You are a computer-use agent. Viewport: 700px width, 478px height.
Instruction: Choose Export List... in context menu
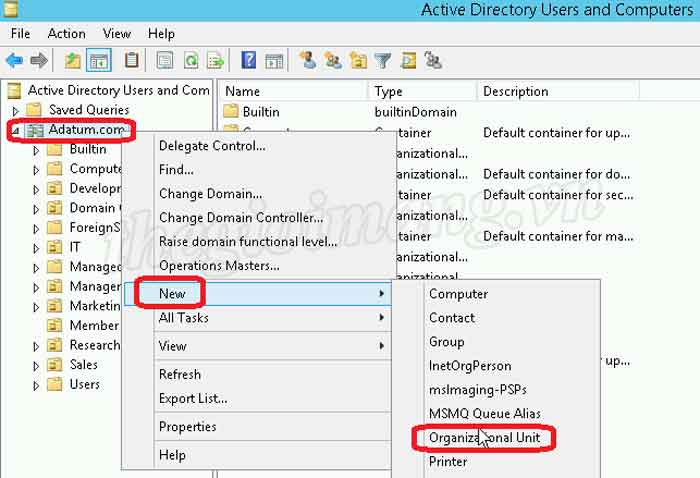[x=193, y=398]
